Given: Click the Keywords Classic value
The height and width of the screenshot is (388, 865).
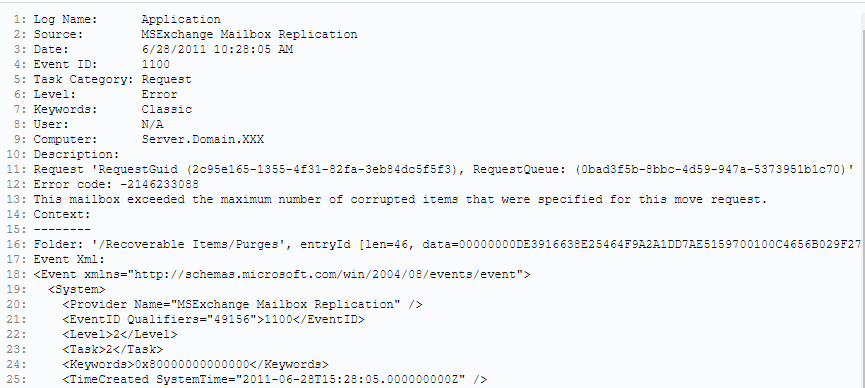Looking at the screenshot, I should (167, 109).
